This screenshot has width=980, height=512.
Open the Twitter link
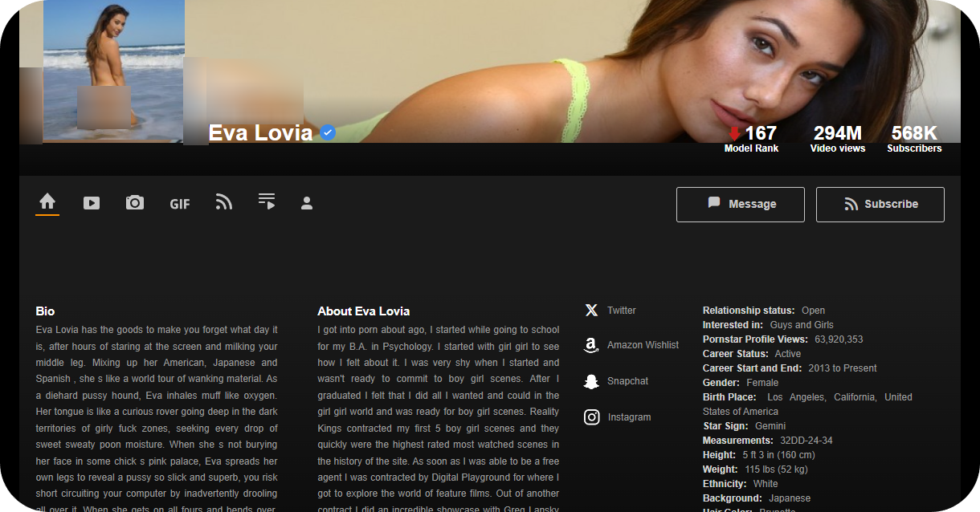(621, 311)
